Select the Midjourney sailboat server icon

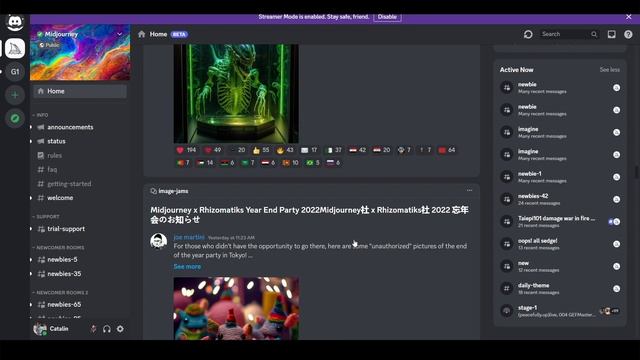pyautogui.click(x=15, y=49)
